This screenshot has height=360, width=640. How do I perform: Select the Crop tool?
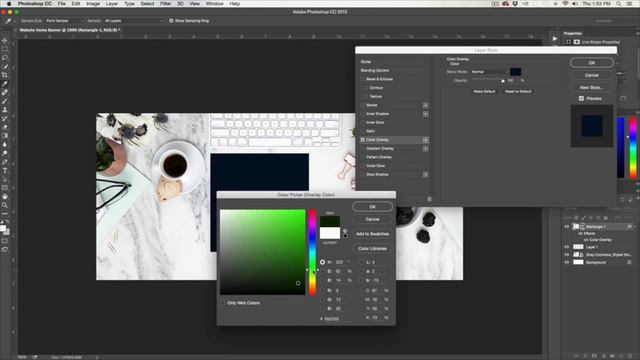(x=5, y=75)
